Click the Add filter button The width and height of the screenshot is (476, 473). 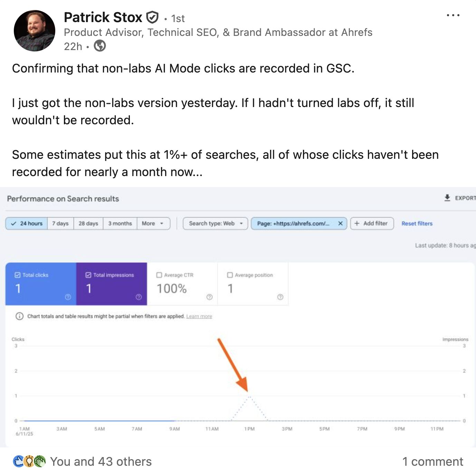tap(372, 223)
